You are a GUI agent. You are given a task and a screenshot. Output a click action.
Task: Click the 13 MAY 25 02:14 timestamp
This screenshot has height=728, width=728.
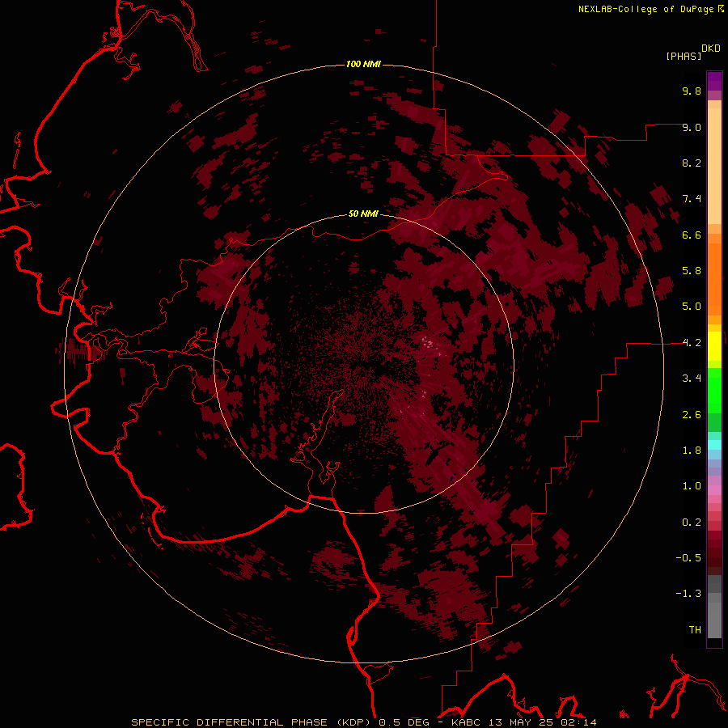click(542, 722)
